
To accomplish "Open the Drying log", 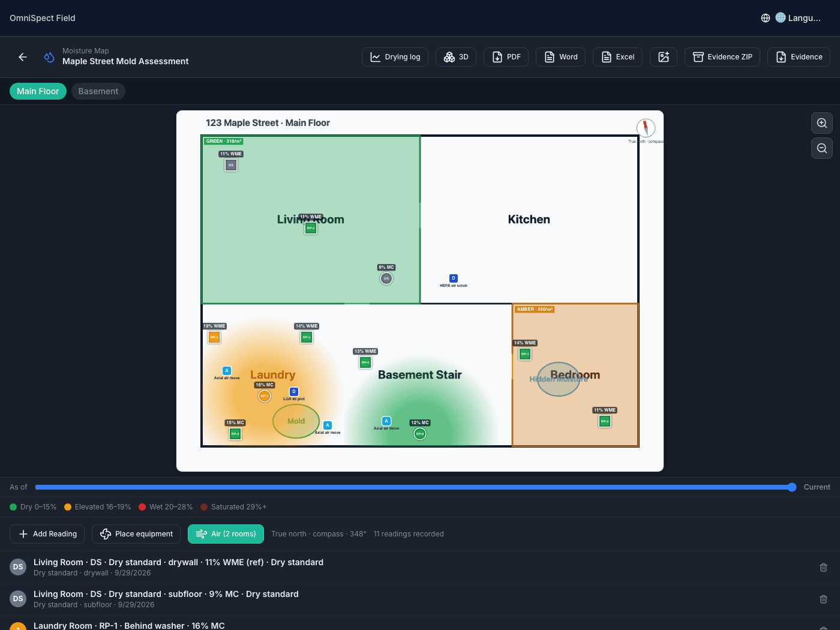I will 395,57.
